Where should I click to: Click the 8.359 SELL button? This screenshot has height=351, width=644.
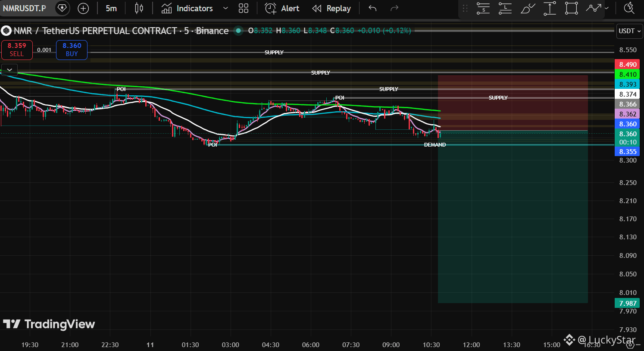(x=17, y=50)
